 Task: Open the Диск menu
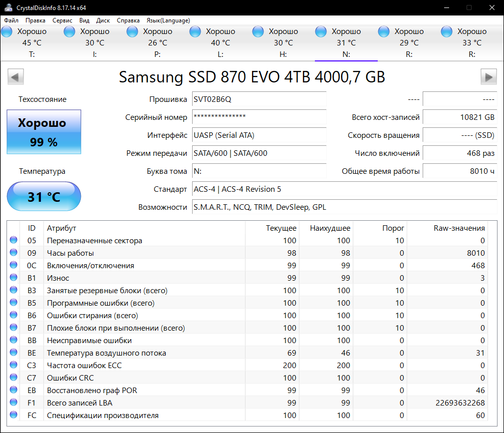point(103,20)
